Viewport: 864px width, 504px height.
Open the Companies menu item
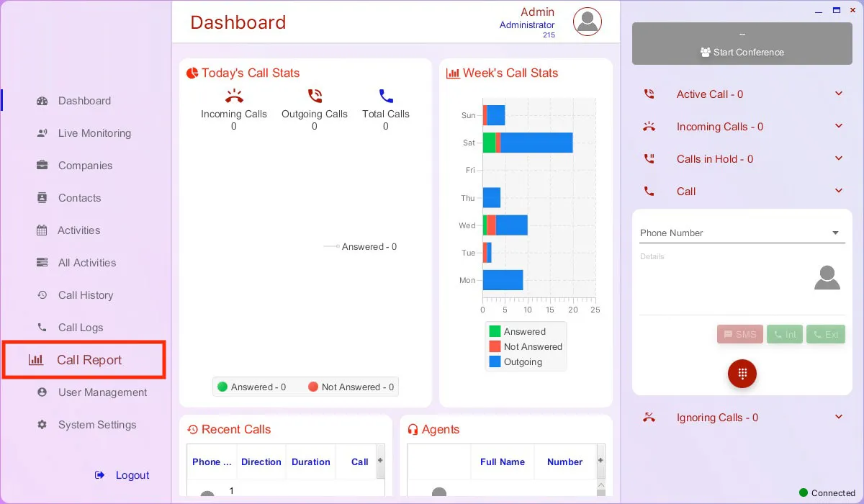(x=85, y=166)
